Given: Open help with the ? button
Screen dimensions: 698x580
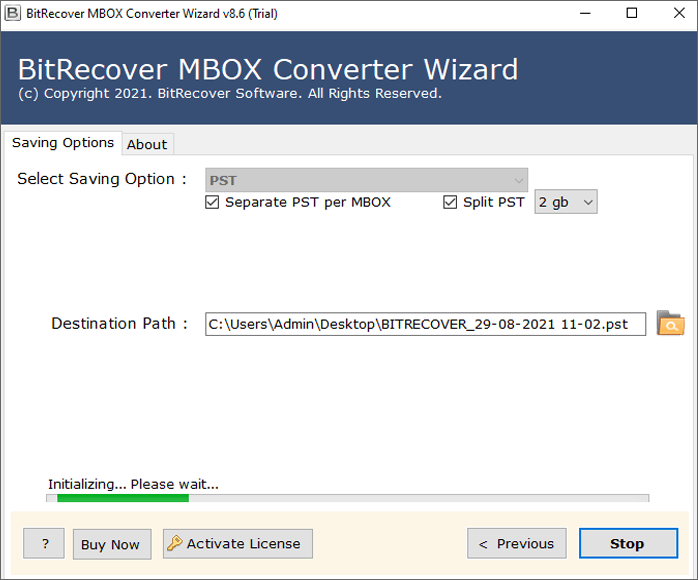Looking at the screenshot, I should (x=44, y=543).
